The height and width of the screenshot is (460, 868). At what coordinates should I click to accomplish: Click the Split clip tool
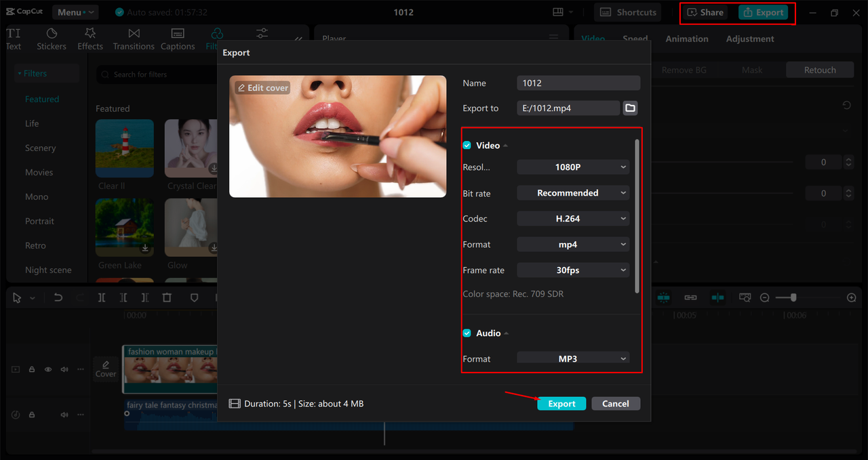point(102,297)
